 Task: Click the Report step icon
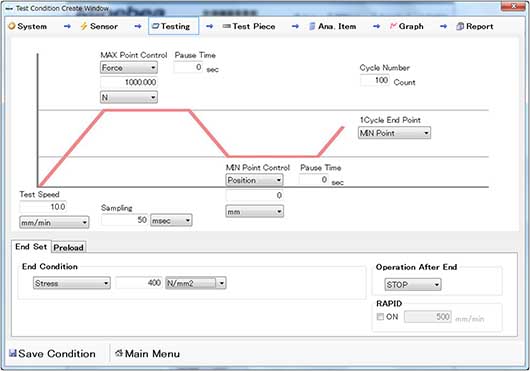click(x=460, y=26)
